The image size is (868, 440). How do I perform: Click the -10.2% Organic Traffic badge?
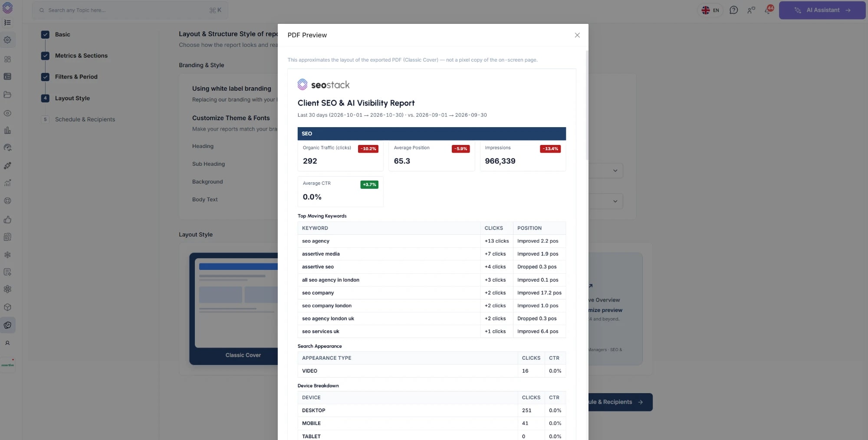368,149
